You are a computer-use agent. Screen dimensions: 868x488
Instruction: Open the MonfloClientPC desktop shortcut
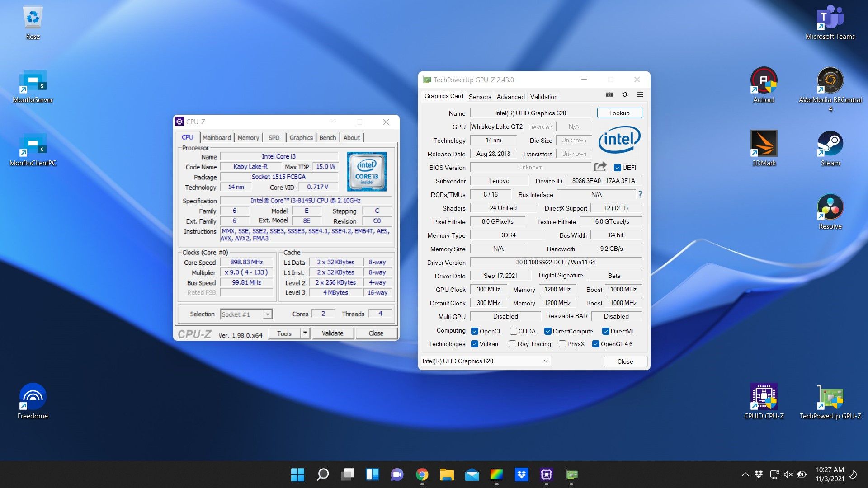pyautogui.click(x=33, y=150)
